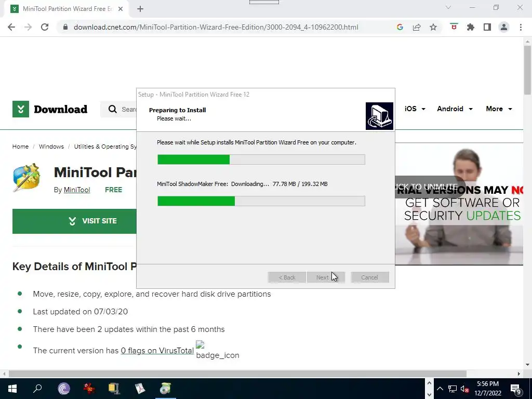
Task: Click the vertical page scrollbar
Action: tap(528, 70)
